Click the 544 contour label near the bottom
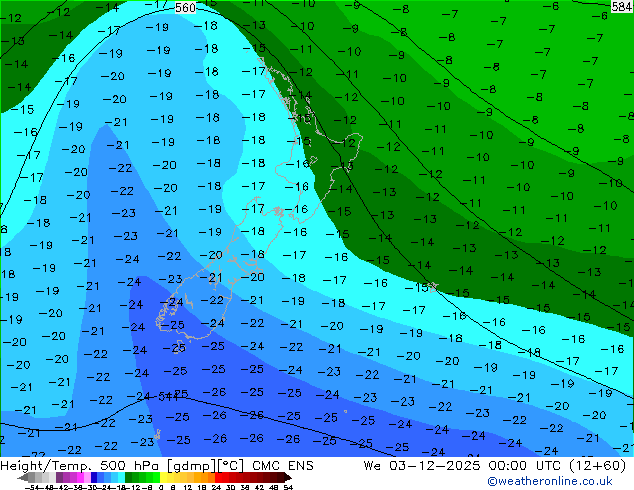 coord(168,397)
